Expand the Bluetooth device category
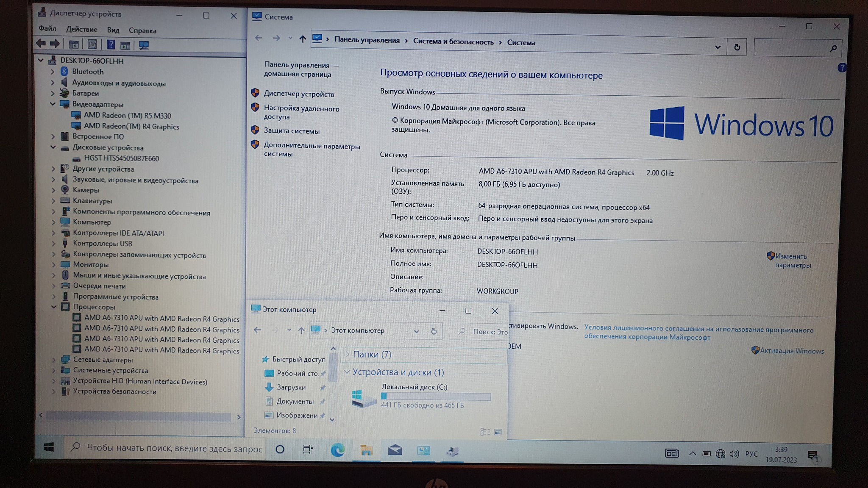The width and height of the screenshot is (868, 488). pos(53,72)
